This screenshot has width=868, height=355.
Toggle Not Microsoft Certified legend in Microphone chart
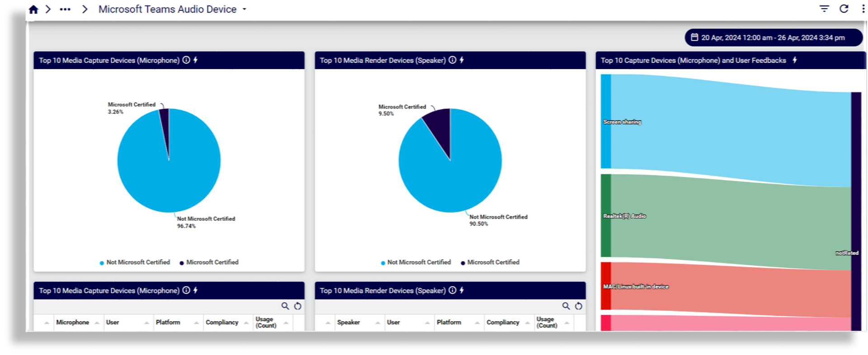[135, 262]
